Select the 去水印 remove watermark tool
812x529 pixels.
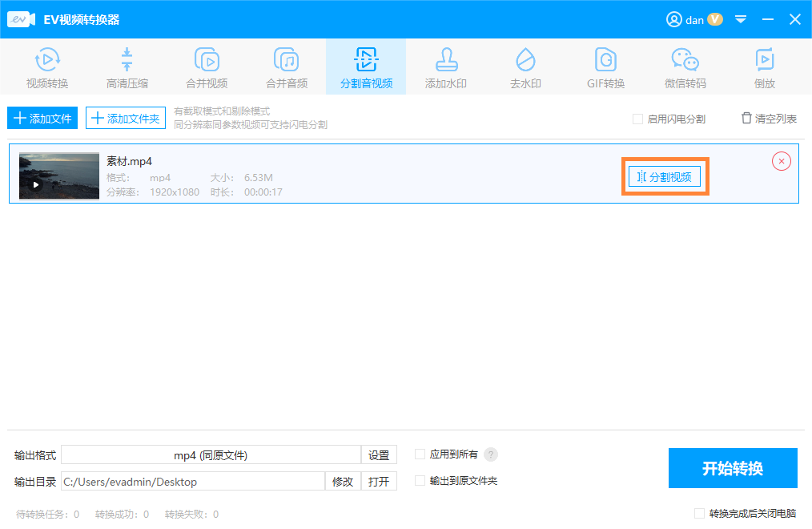click(x=525, y=67)
